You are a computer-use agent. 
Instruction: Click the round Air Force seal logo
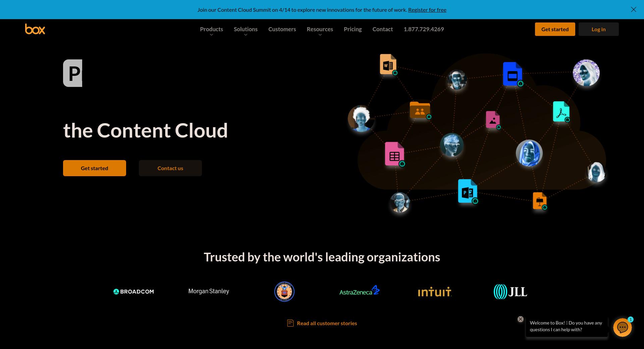pyautogui.click(x=284, y=292)
